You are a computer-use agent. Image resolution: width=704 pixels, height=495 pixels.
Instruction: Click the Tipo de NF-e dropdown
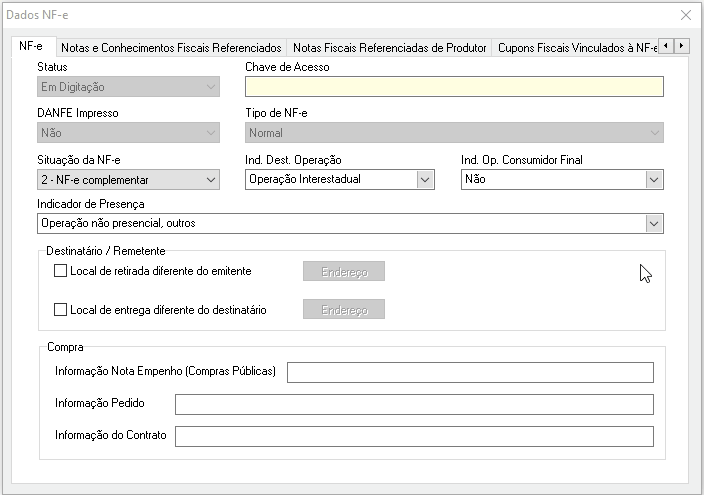point(454,133)
